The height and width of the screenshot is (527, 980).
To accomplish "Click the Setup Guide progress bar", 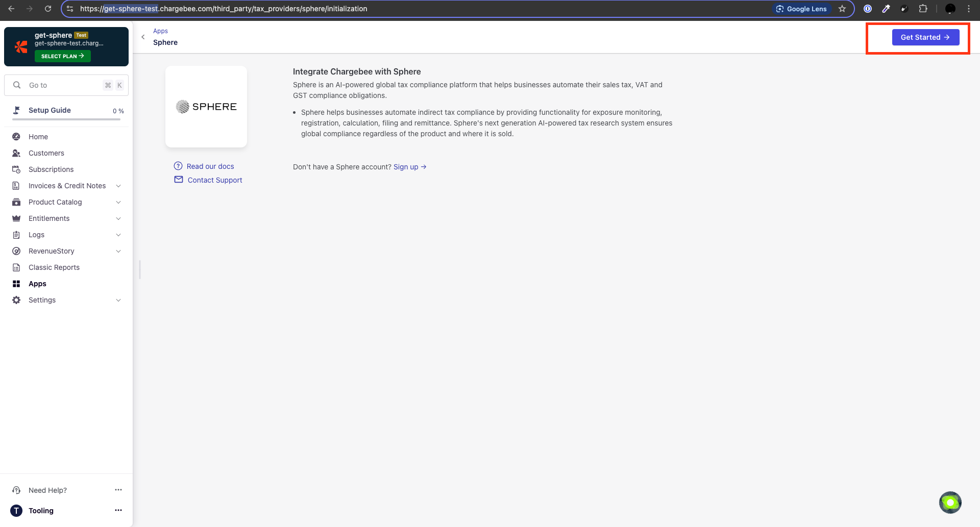I will click(66, 119).
